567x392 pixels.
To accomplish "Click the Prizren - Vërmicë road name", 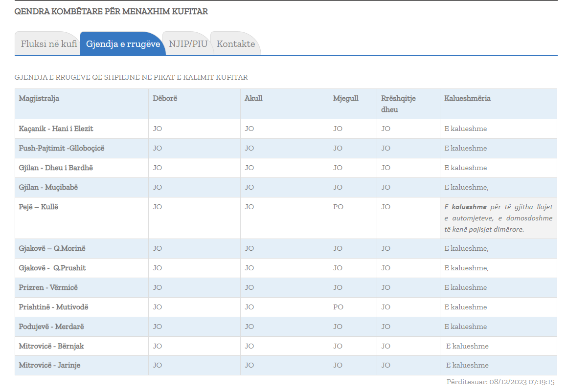I will pyautogui.click(x=48, y=288).
